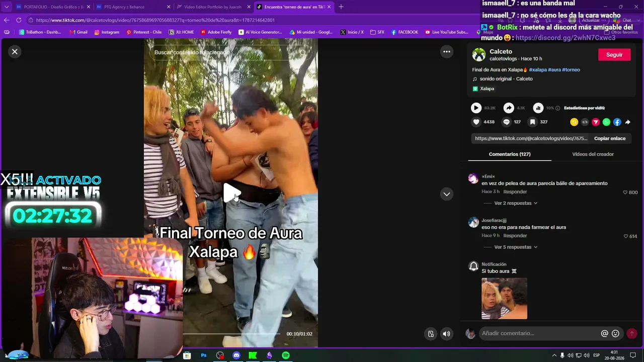This screenshot has width=644, height=362.
Task: Open the #xalapa hashtag link
Action: tap(538, 70)
